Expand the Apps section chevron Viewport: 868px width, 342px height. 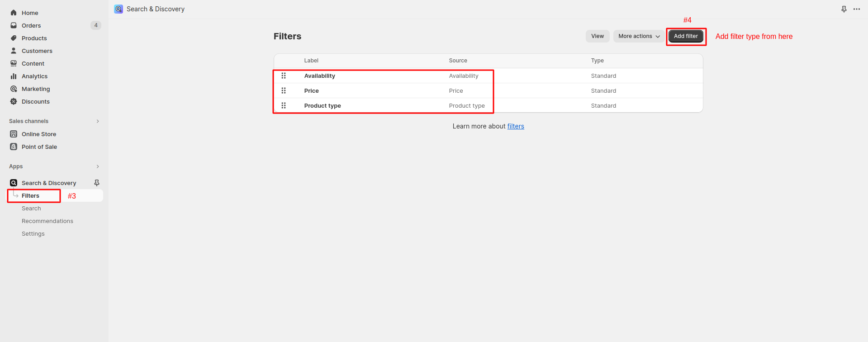(x=98, y=166)
